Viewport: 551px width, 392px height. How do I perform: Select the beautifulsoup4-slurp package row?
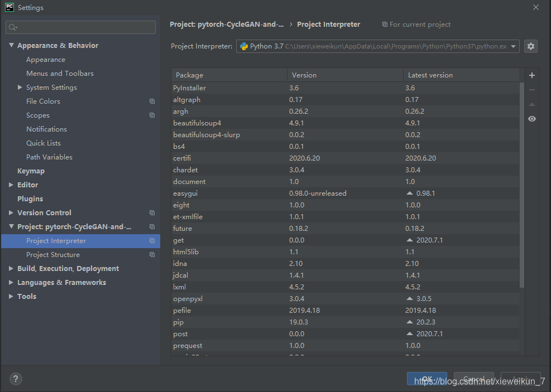pos(345,135)
